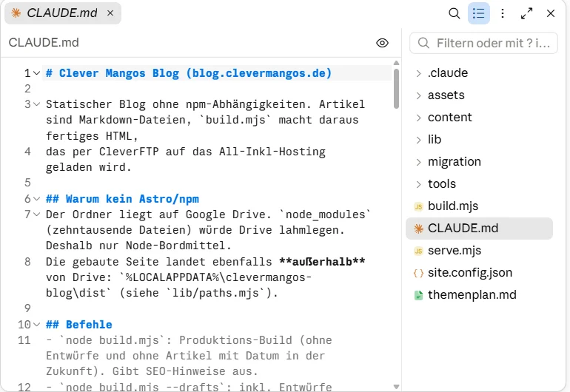570x392 pixels.
Task: Select CLAUDE.md in the file tree
Action: pyautogui.click(x=479, y=229)
